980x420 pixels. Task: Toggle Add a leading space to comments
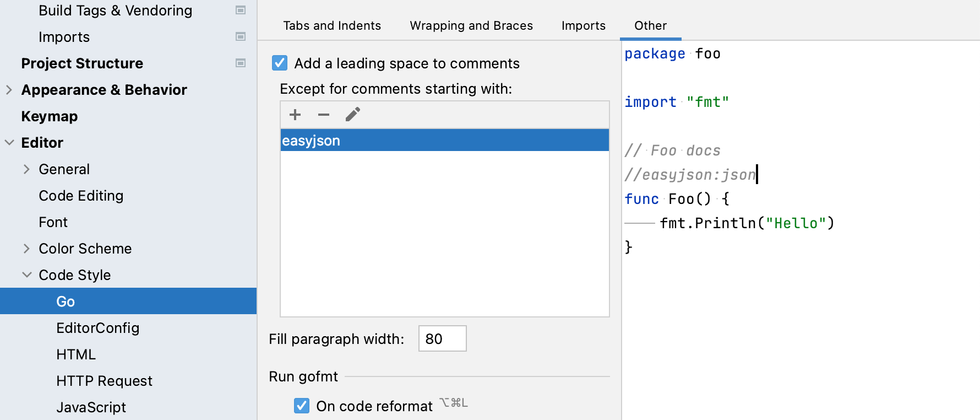[280, 63]
